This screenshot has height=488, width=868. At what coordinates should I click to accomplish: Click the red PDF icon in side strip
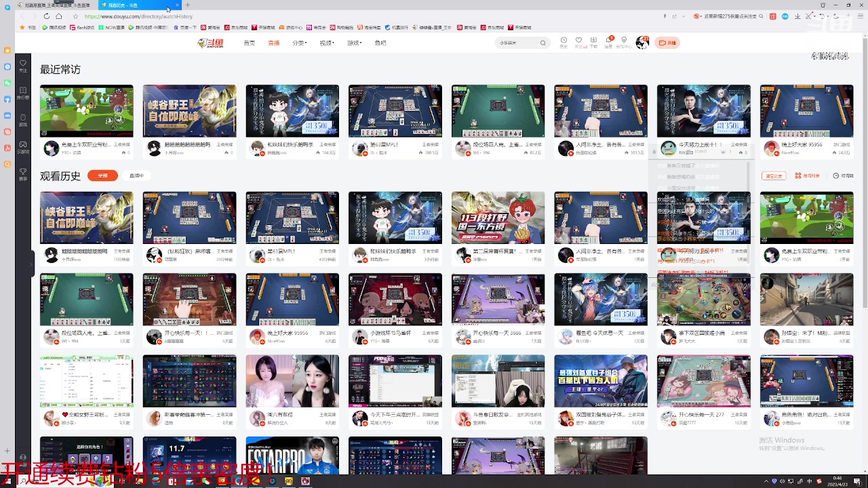click(x=7, y=148)
